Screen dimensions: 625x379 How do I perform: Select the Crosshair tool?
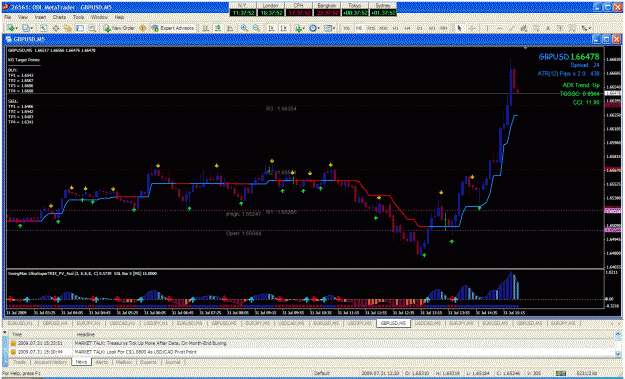coord(472,28)
